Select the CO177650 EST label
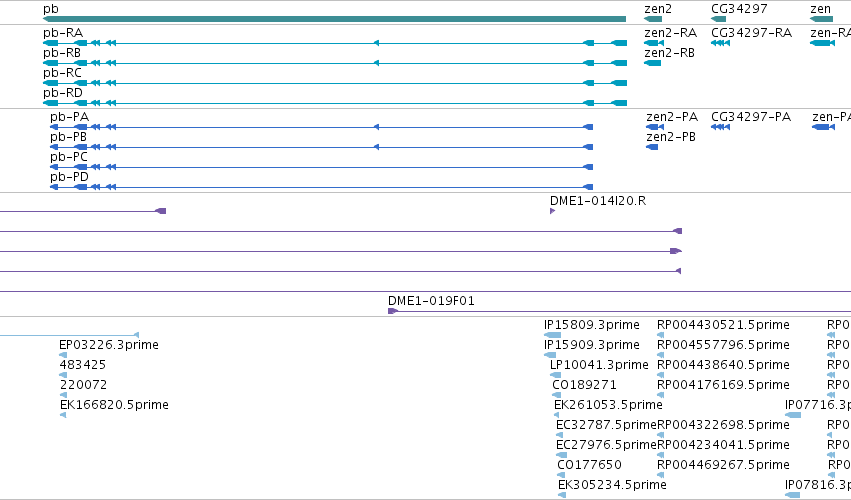Viewport: 851px width, 500px height. point(589,465)
